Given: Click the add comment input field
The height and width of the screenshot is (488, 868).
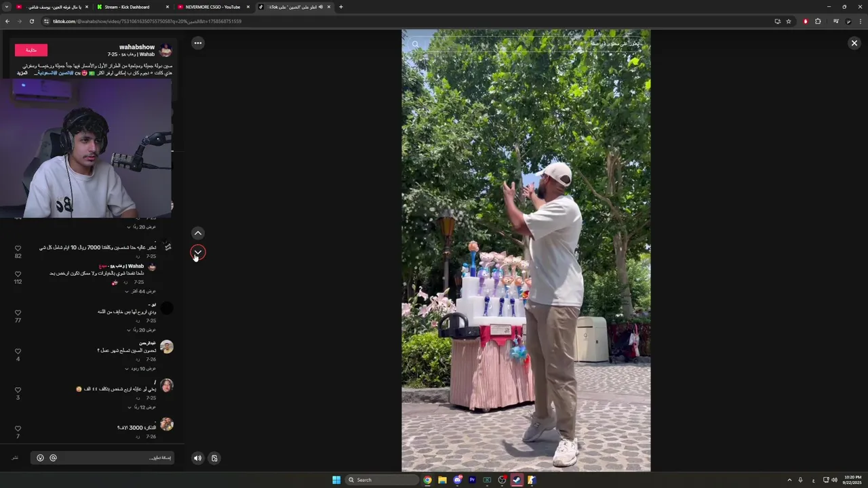Looking at the screenshot, I should [102, 458].
